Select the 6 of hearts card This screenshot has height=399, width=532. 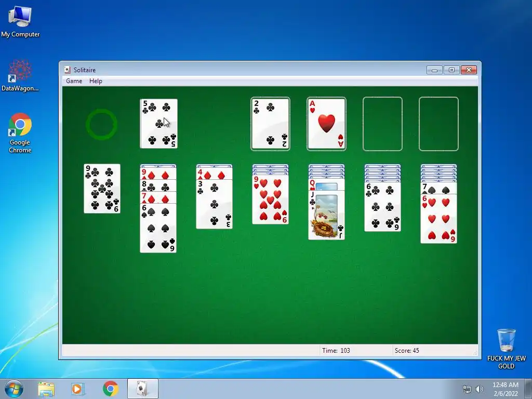pos(438,219)
